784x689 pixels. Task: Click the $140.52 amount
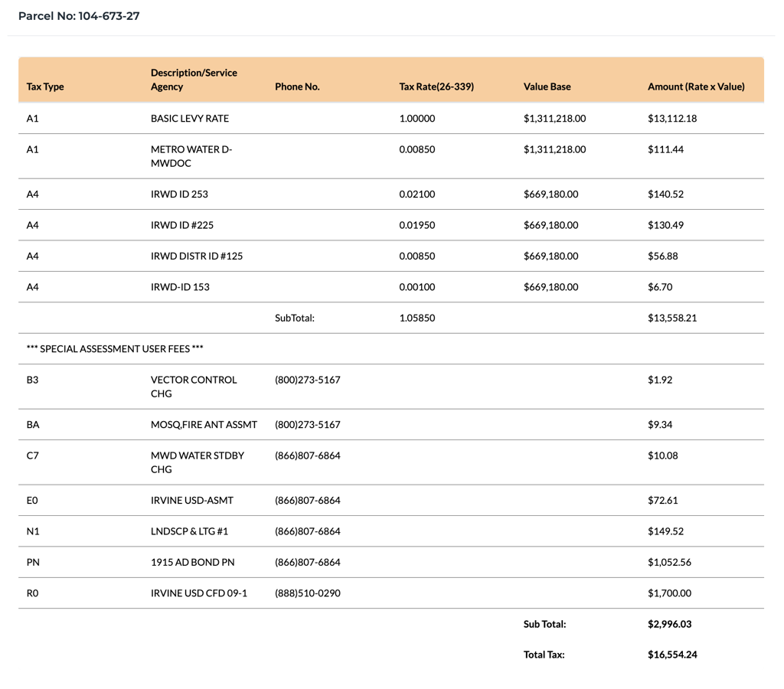click(x=665, y=194)
